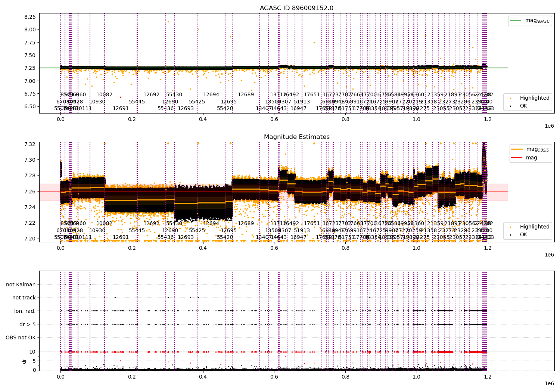Click the 7.00 y-axis tick label
This screenshot has height=392, width=560.
30,81
